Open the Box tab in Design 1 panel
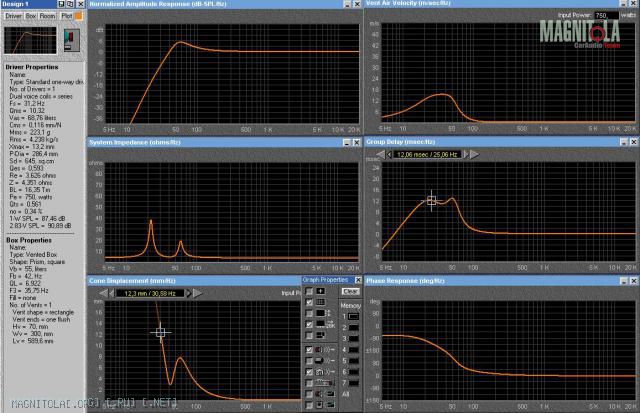640x413 pixels. click(x=31, y=16)
